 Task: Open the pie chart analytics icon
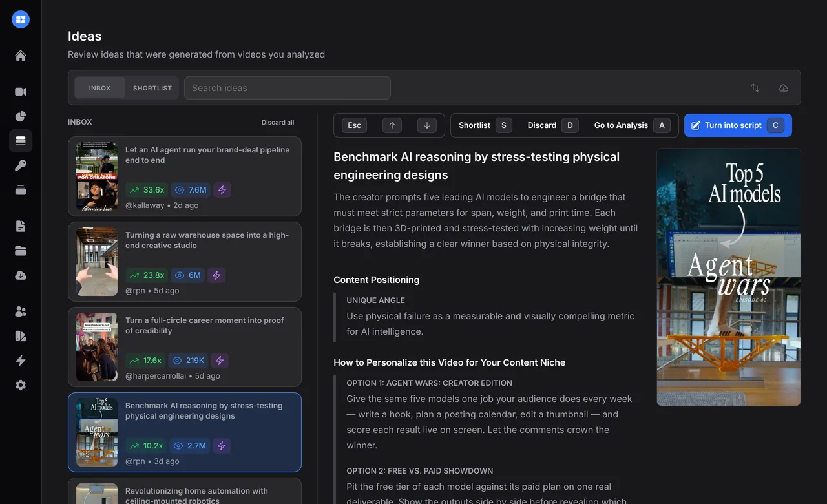(x=21, y=116)
